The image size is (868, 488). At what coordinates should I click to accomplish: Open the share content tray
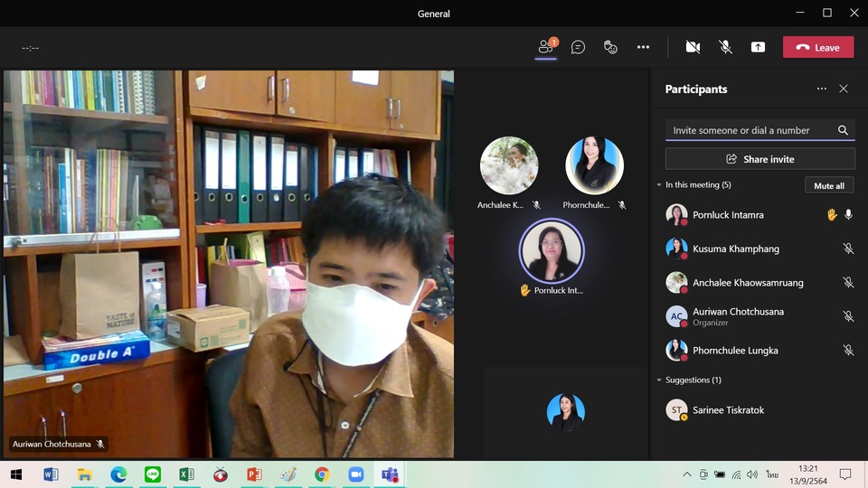758,47
